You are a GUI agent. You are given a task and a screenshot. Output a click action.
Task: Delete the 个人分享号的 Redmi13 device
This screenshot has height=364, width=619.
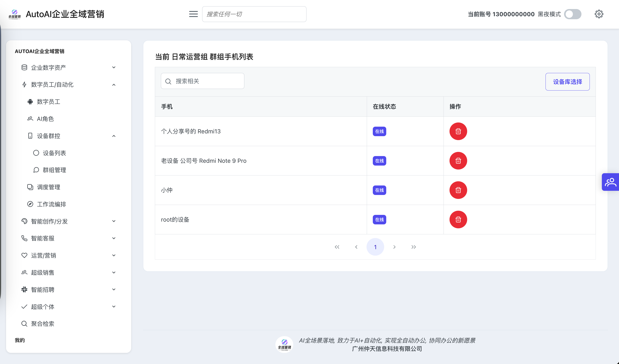click(458, 131)
